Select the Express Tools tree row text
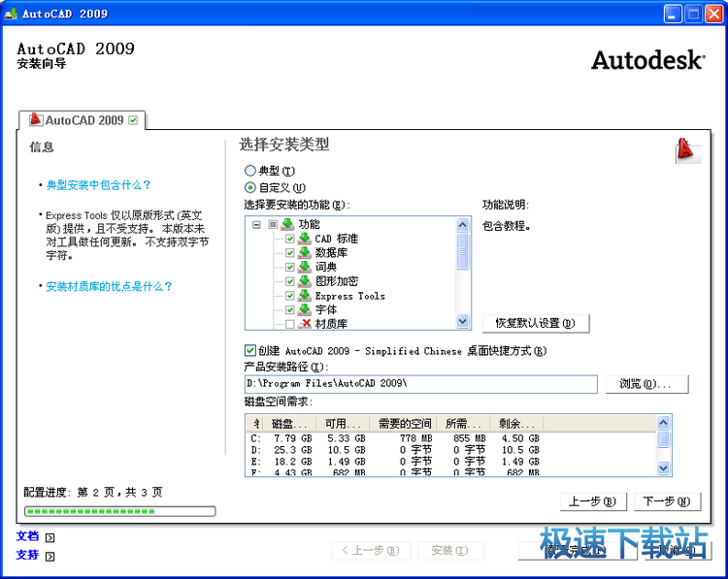This screenshot has width=728, height=579. point(350,296)
